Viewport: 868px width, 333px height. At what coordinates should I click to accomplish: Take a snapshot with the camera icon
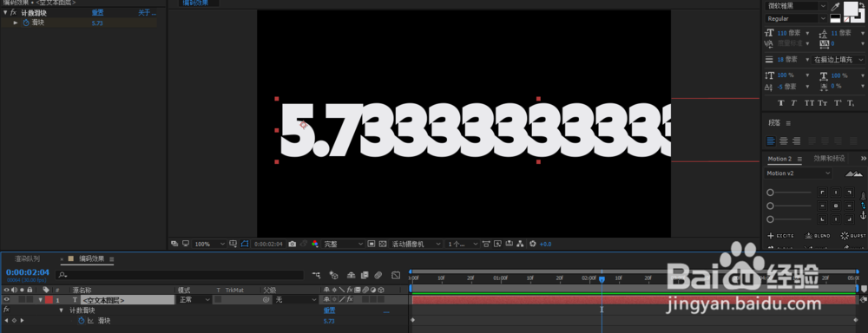pyautogui.click(x=293, y=244)
